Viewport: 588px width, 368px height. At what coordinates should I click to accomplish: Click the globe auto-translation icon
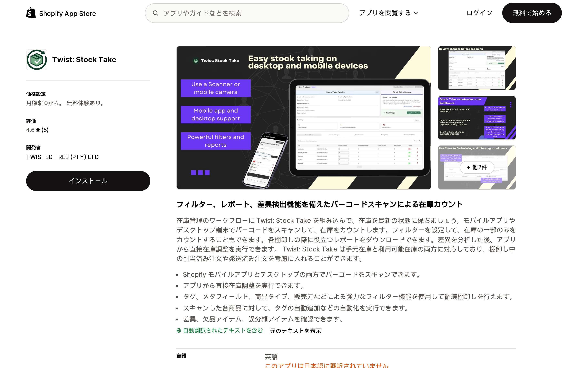coord(179,330)
